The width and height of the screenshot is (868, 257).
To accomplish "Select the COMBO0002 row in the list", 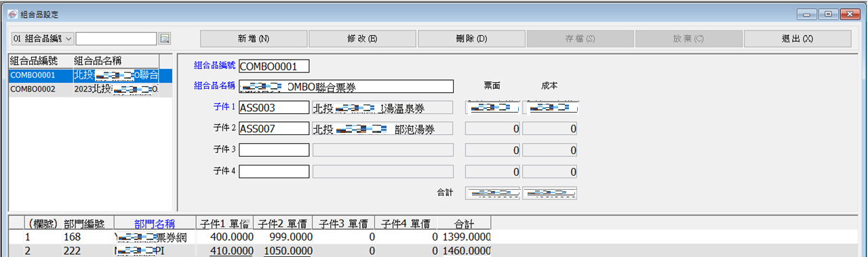I will click(83, 89).
